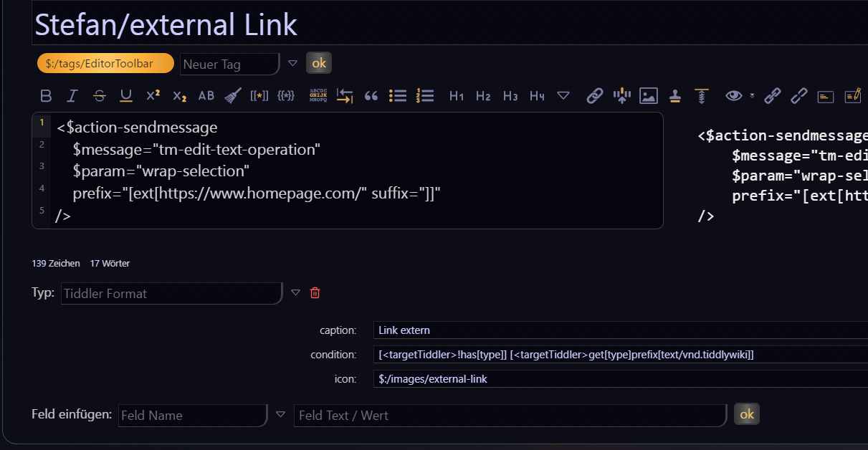Click ok to add the new field
This screenshot has height=450, width=868.
pyautogui.click(x=747, y=414)
